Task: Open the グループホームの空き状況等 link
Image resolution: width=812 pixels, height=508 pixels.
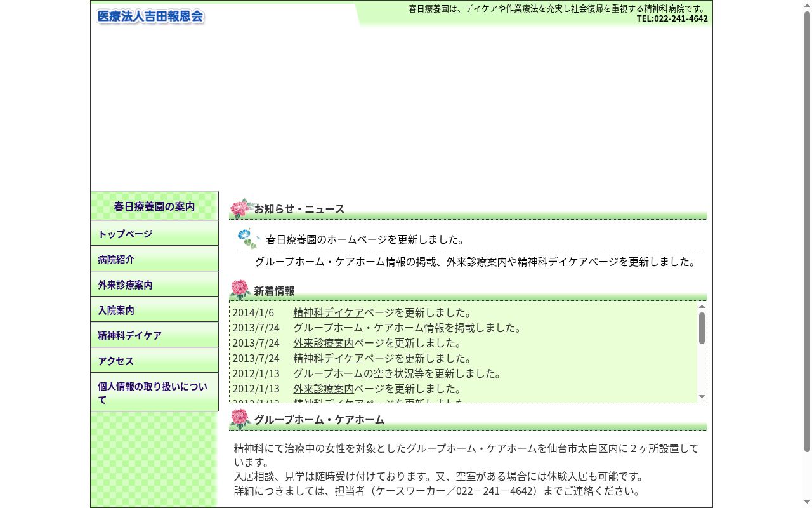Action: pyautogui.click(x=358, y=373)
